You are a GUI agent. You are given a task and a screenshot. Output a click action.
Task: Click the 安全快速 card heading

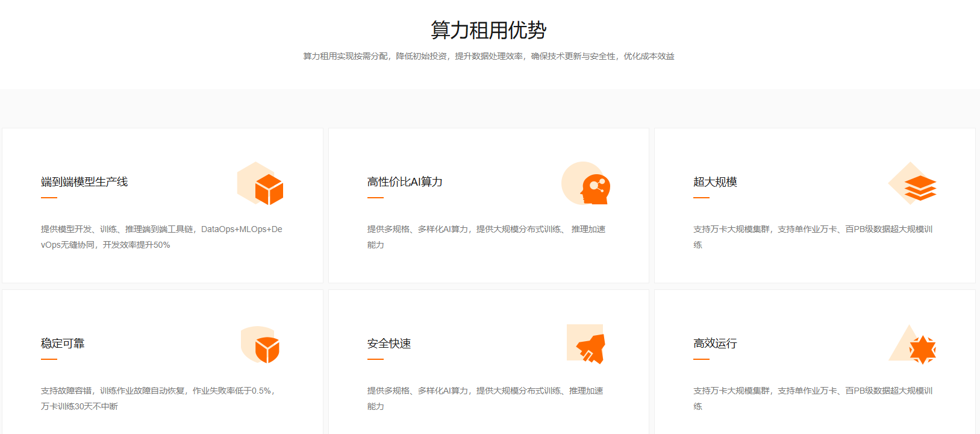pos(389,344)
